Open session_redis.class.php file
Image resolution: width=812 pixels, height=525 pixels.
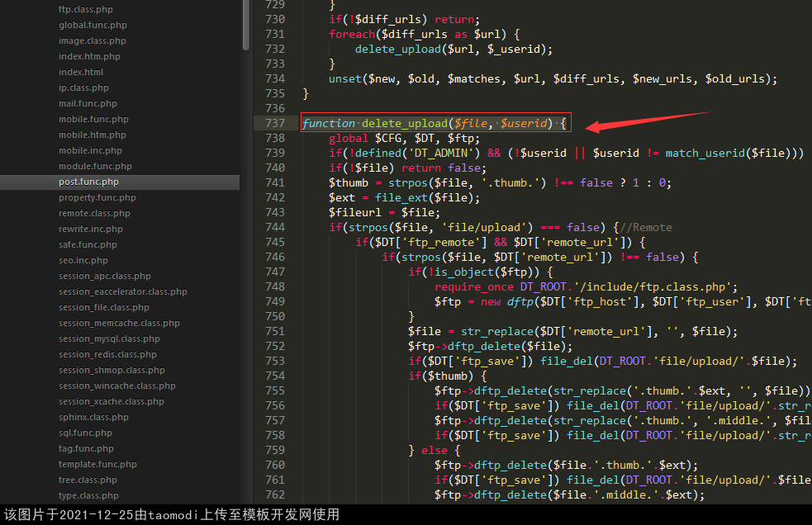click(x=107, y=354)
